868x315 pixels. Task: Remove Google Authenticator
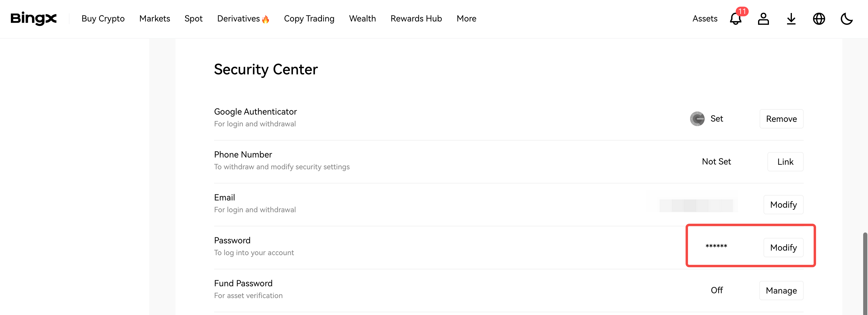781,119
